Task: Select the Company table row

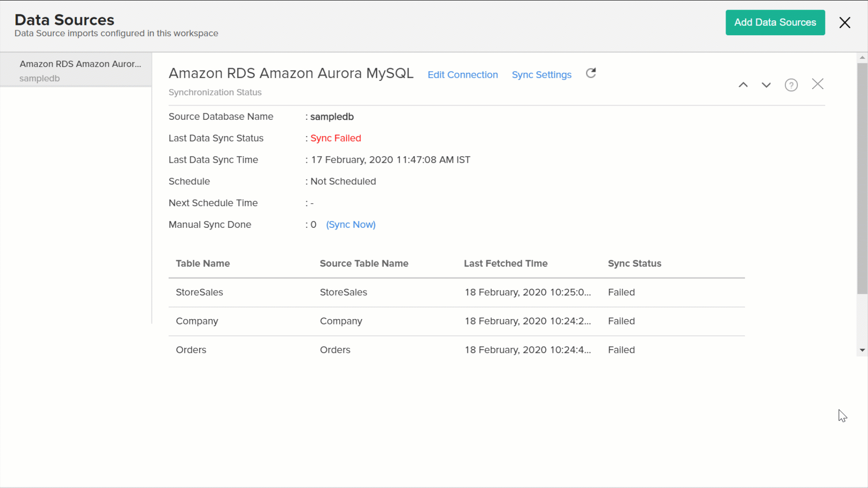Action: pyautogui.click(x=197, y=321)
